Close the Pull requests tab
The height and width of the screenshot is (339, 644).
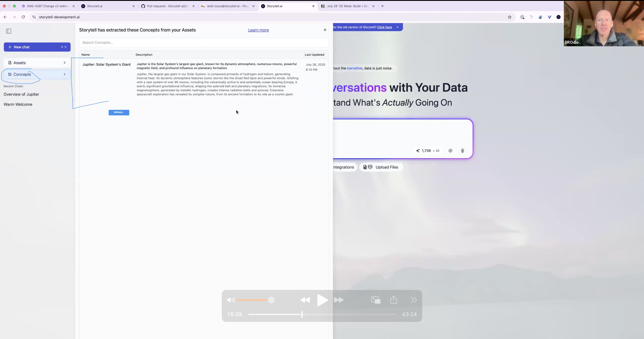[x=193, y=6]
